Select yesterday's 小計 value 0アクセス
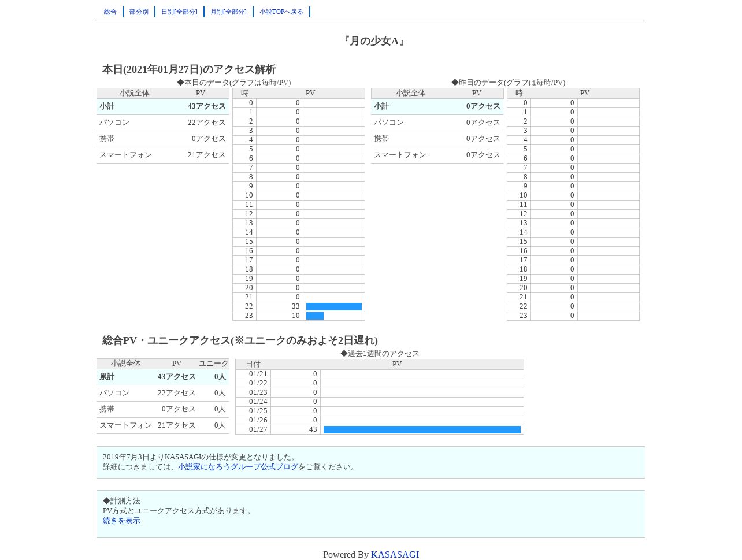 (x=483, y=106)
